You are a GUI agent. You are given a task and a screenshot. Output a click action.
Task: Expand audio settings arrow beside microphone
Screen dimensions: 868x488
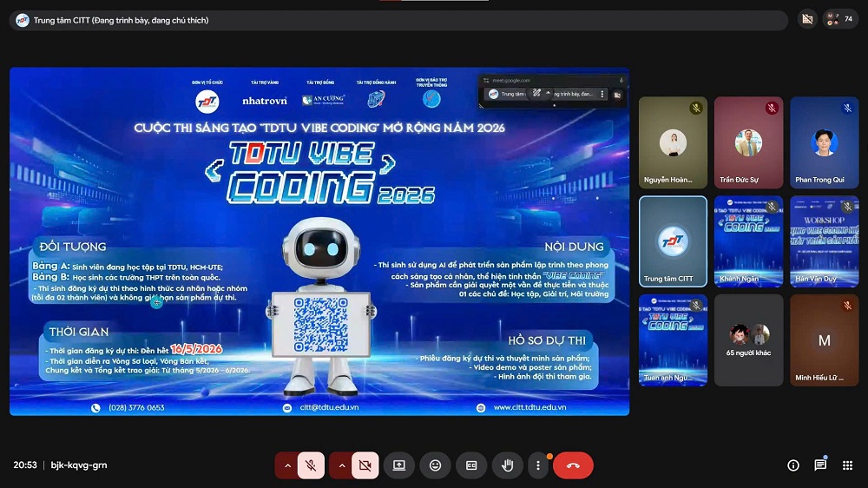click(287, 465)
